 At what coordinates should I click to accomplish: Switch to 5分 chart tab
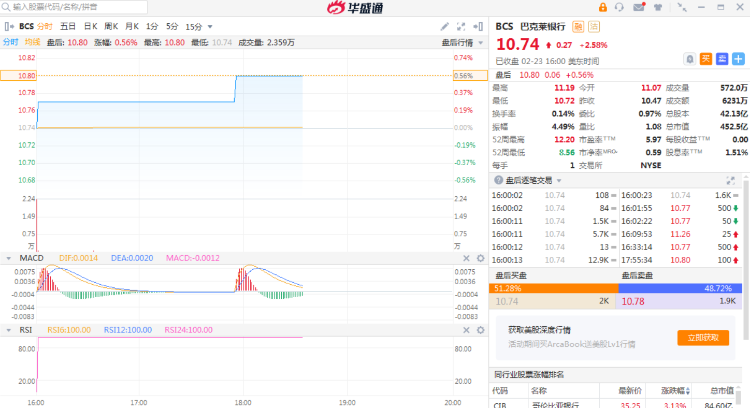172,26
